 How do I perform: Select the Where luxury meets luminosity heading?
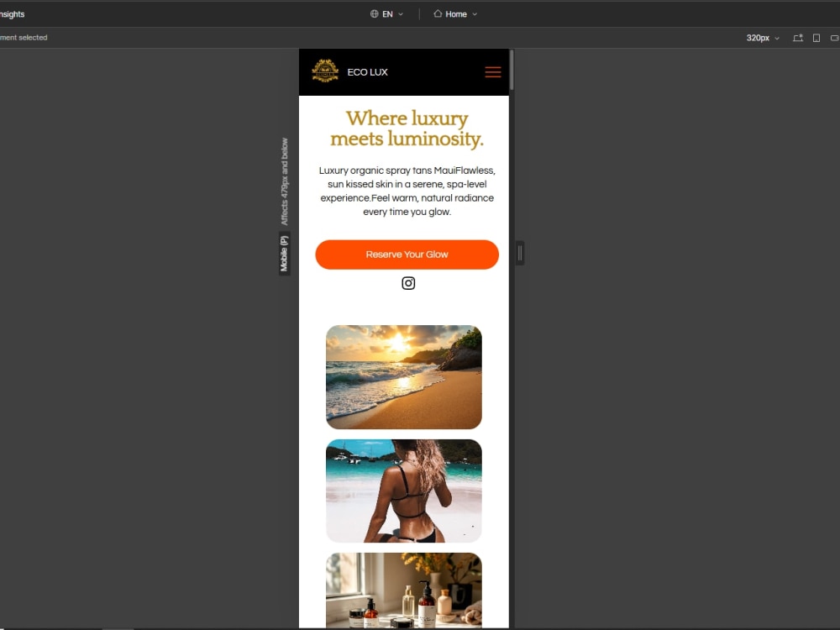(x=407, y=129)
